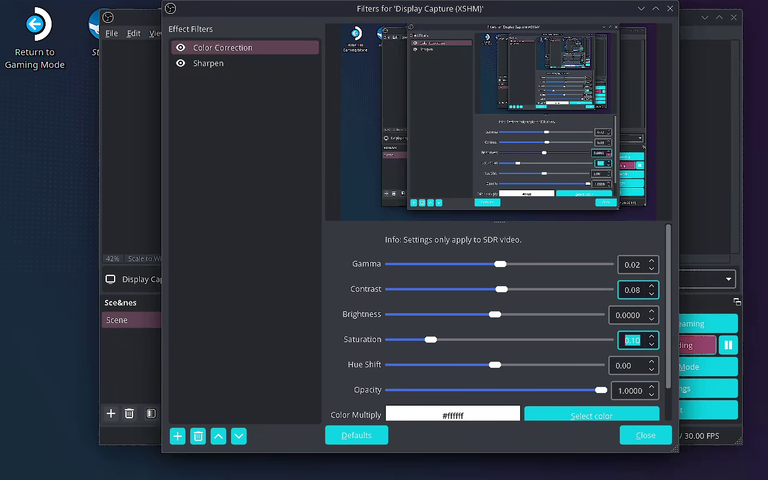Screen dimensions: 768x480
Task: Increase Gamma value with up stepper arrow
Action: tap(651, 261)
